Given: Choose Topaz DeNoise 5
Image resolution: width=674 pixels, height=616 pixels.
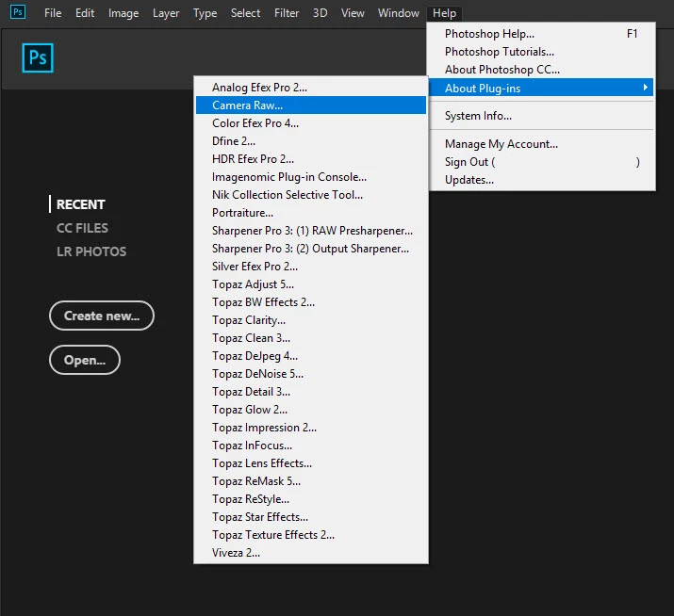Looking at the screenshot, I should 311,374.
